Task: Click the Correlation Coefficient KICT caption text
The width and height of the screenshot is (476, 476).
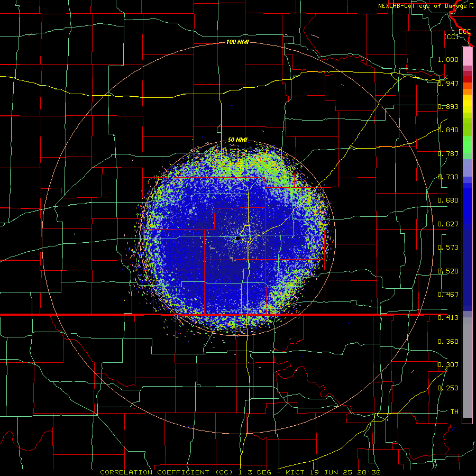Action: [x=241, y=472]
